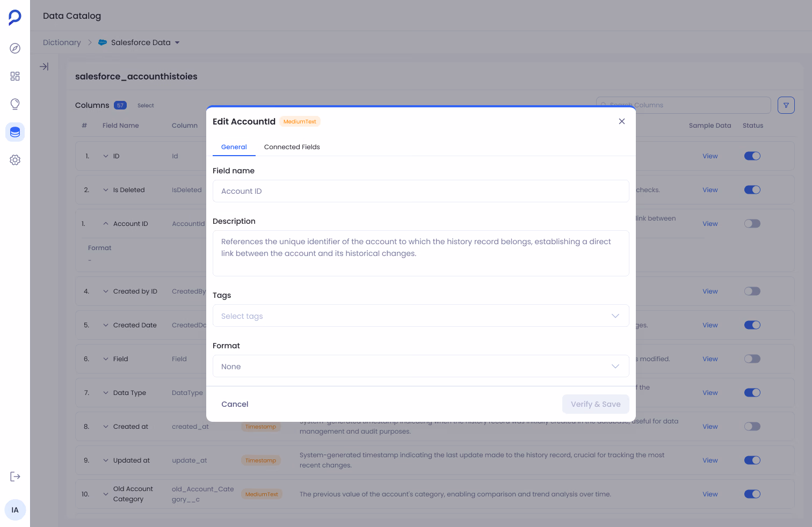Click the Cancel button
This screenshot has height=527, width=812.
(x=235, y=404)
